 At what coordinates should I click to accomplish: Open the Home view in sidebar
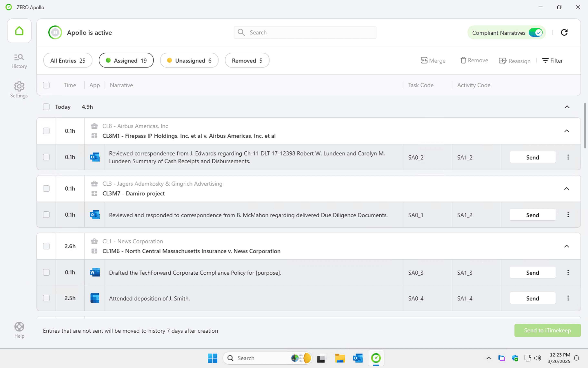[x=19, y=31]
